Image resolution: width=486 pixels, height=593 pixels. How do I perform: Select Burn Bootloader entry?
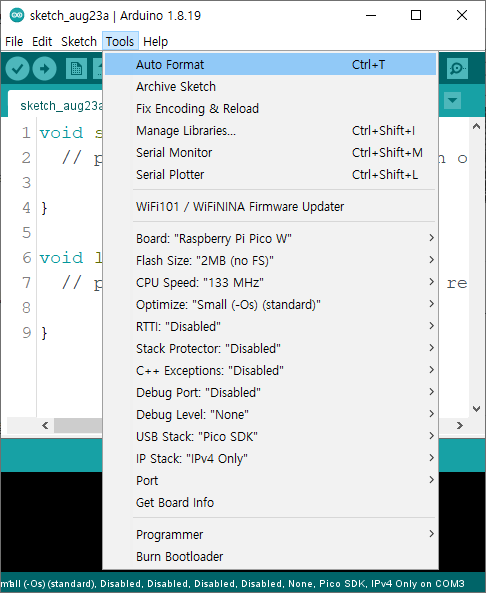[x=270, y=556]
